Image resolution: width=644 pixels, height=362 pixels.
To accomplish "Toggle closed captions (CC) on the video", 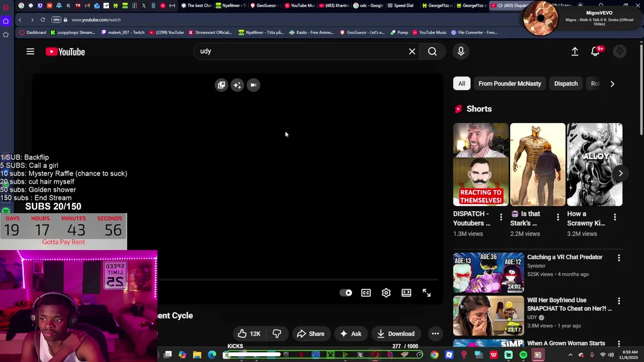I will click(x=366, y=293).
